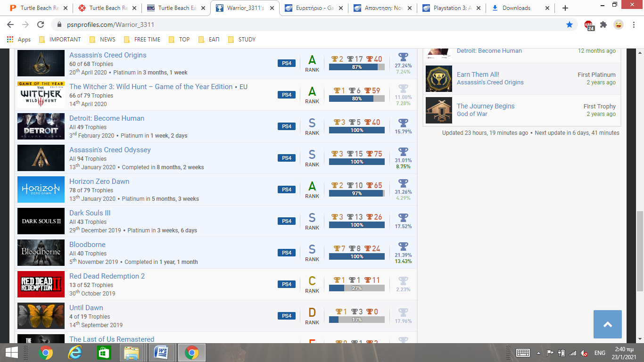Open the Chrome three-dot menu
Viewport: 644px width, 362px height.
point(634,25)
